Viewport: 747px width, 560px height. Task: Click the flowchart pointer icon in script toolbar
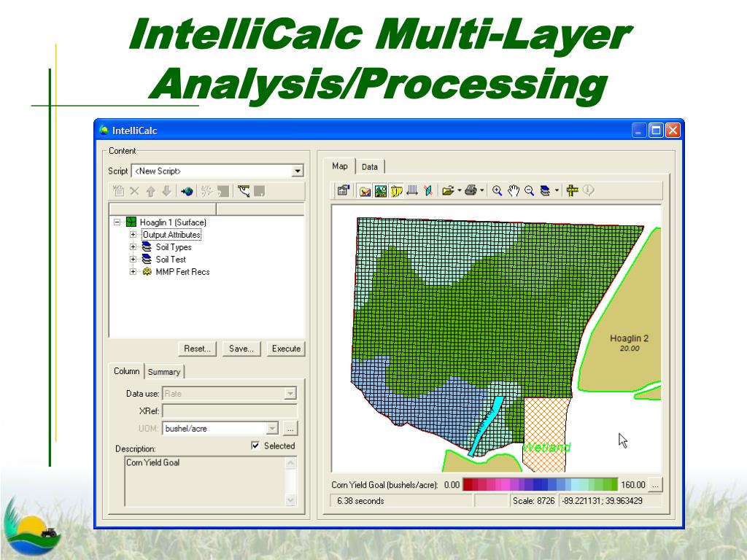click(244, 192)
